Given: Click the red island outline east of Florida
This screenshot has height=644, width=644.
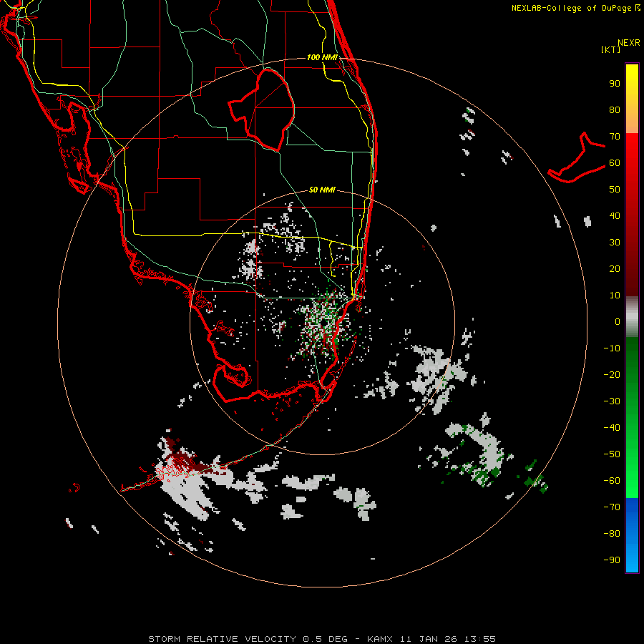Looking at the screenshot, I should pyautogui.click(x=577, y=157).
